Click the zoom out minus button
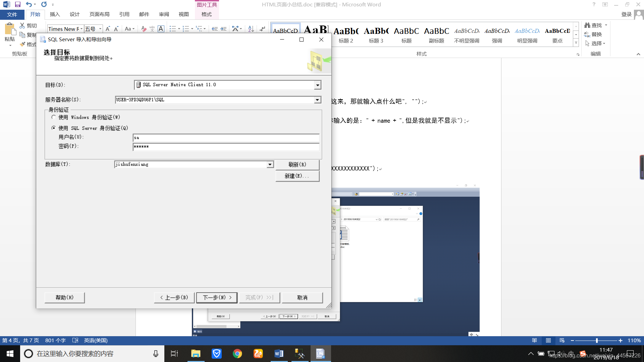This screenshot has height=362, width=644. pyautogui.click(x=572, y=340)
